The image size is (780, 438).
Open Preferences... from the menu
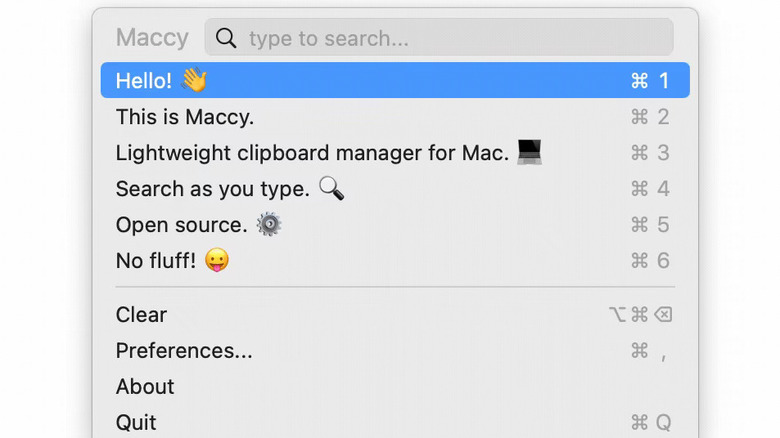point(184,351)
